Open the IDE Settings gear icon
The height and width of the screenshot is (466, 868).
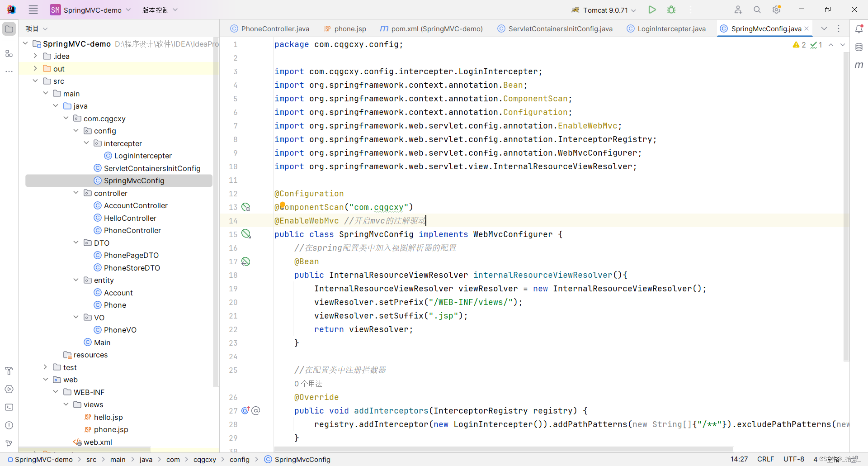[777, 9]
